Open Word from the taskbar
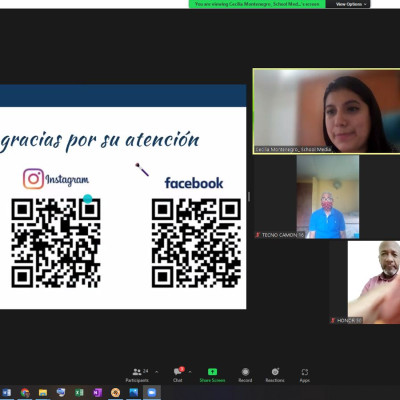 tap(6, 392)
